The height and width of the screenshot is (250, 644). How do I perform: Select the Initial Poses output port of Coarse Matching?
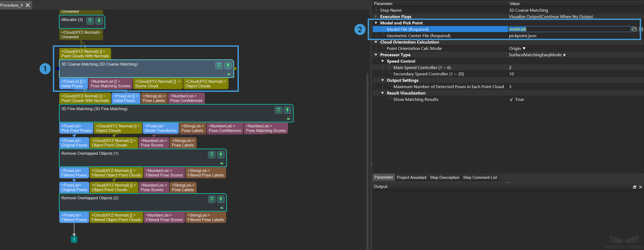(73, 84)
